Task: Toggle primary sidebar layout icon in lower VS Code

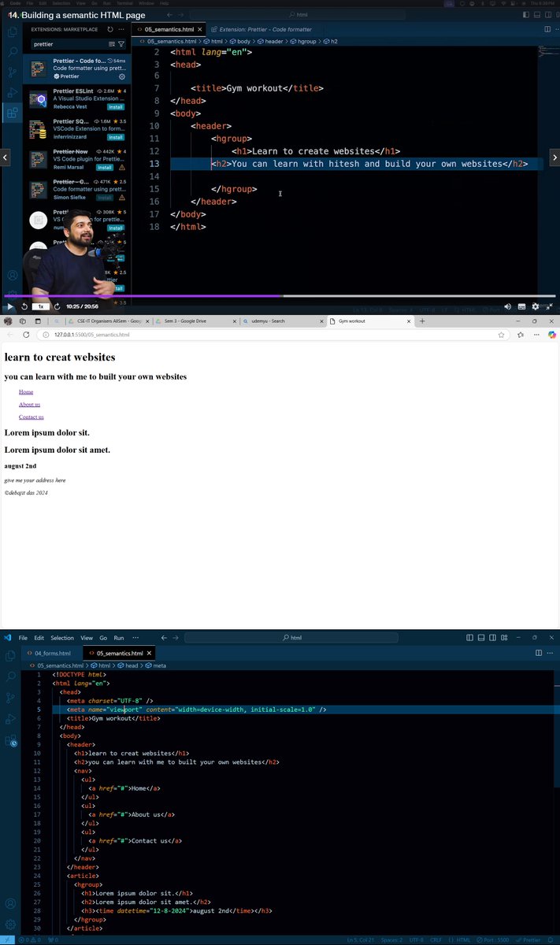Action: click(470, 638)
